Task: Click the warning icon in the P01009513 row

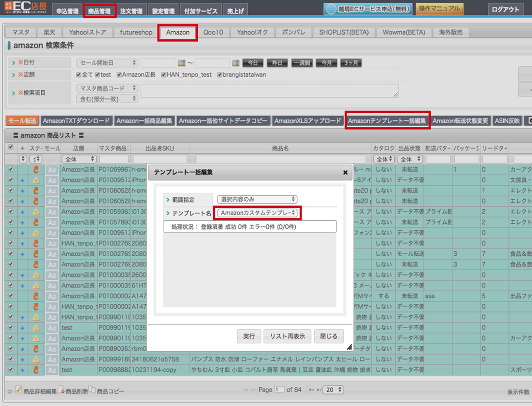Action: click(36, 233)
